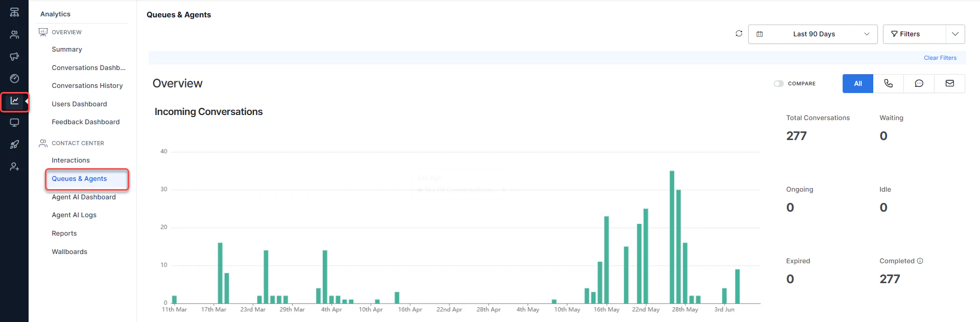Screen dimensions: 980x322
Task: Click the refresh data icon
Action: pyautogui.click(x=738, y=34)
